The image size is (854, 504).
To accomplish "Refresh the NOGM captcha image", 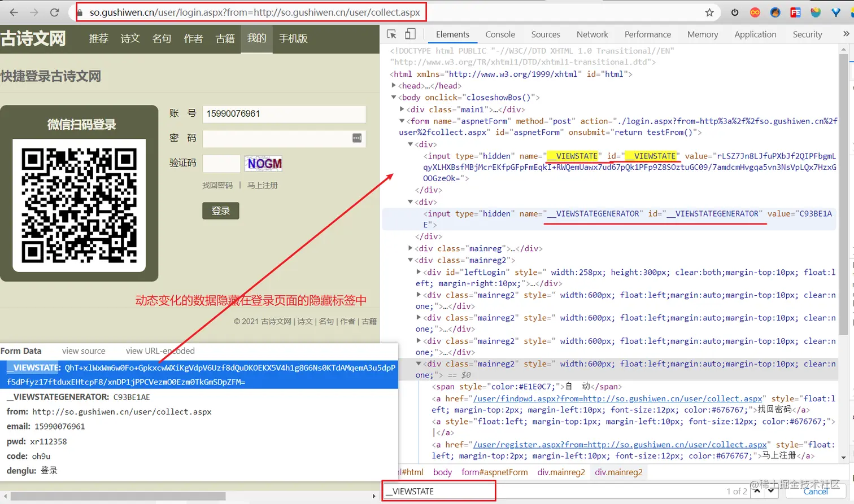I will [264, 164].
